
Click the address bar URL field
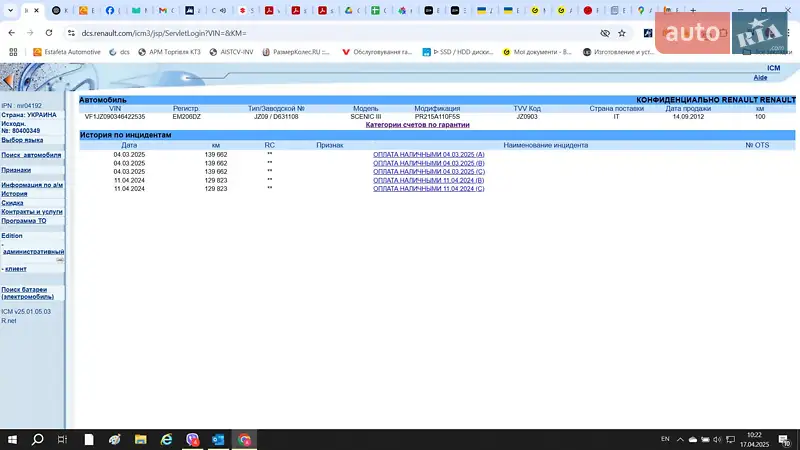click(x=300, y=32)
